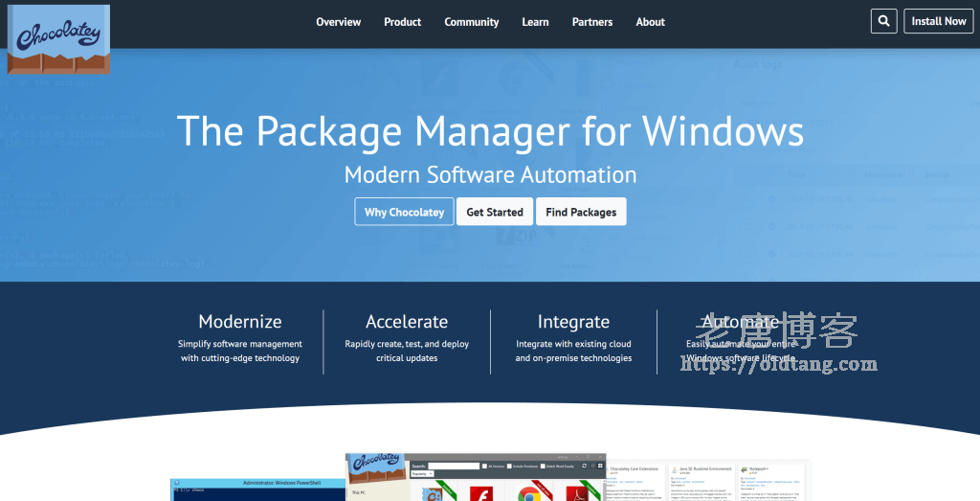Click "This PC" in the GUI preview sidebar
Screen dimensions: 980x501
point(359,492)
